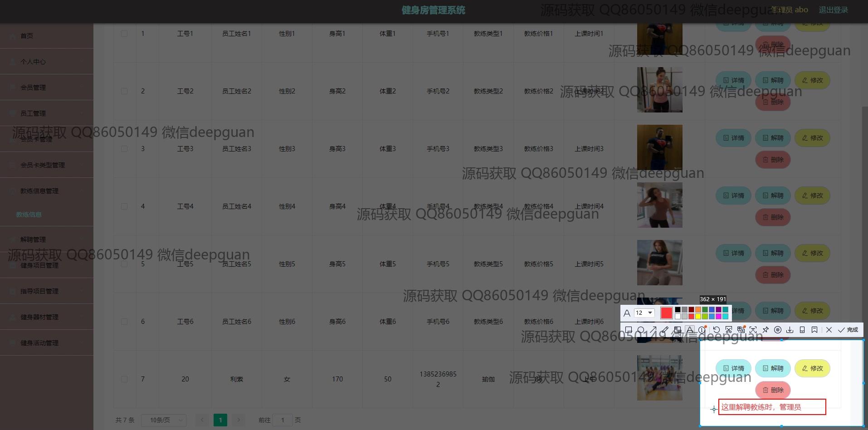Image resolution: width=868 pixels, height=430 pixels.
Task: Open 教练信息 submenu item in sidebar
Action: coord(29,215)
